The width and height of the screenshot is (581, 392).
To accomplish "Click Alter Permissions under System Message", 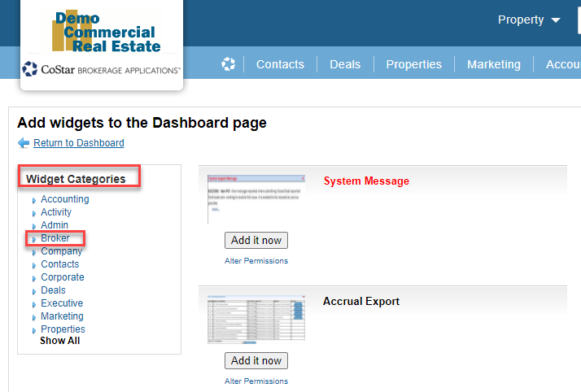I will coord(256,261).
